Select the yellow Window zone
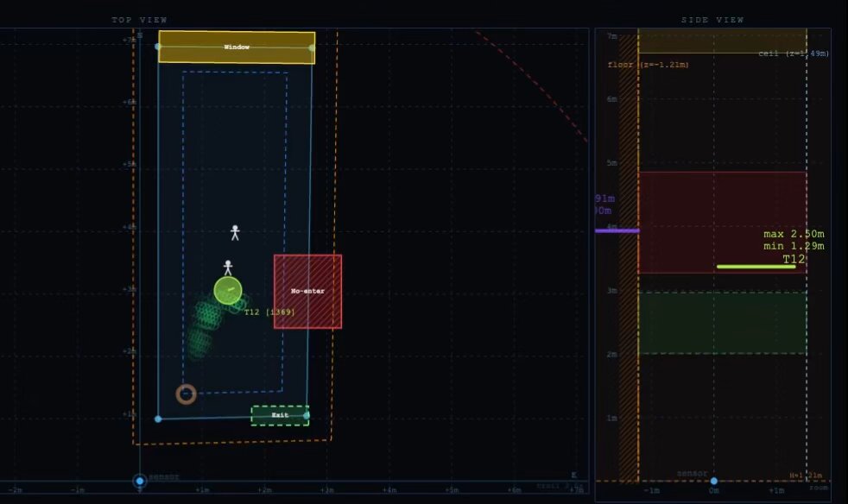848x504 pixels. coord(237,47)
